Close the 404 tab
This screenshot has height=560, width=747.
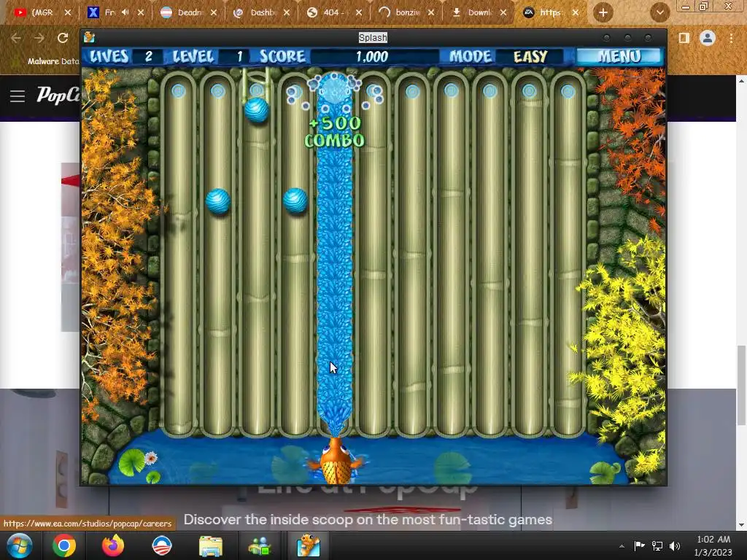(x=359, y=13)
